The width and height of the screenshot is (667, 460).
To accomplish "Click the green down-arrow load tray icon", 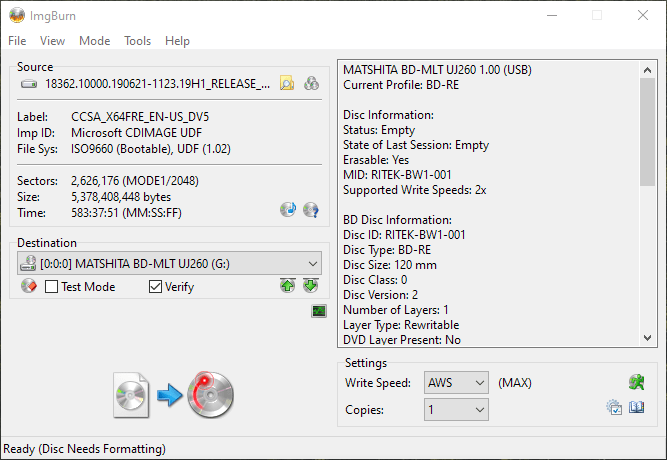I will pos(311,286).
